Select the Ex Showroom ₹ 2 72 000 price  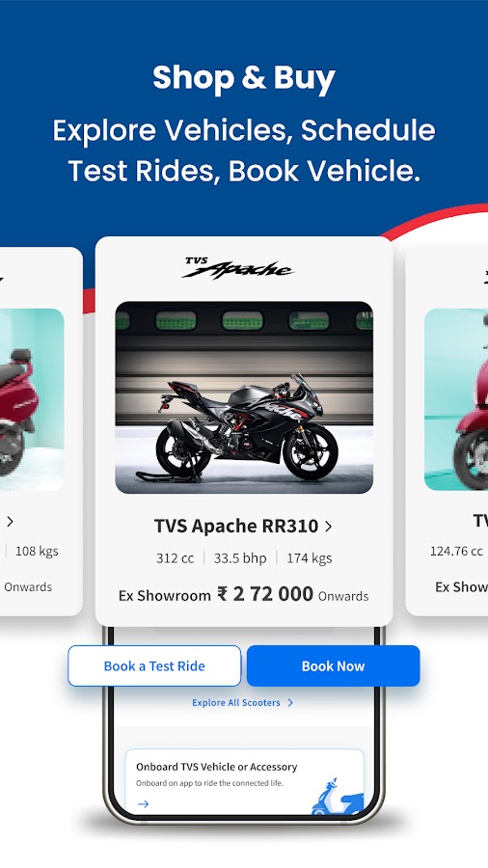tap(243, 594)
